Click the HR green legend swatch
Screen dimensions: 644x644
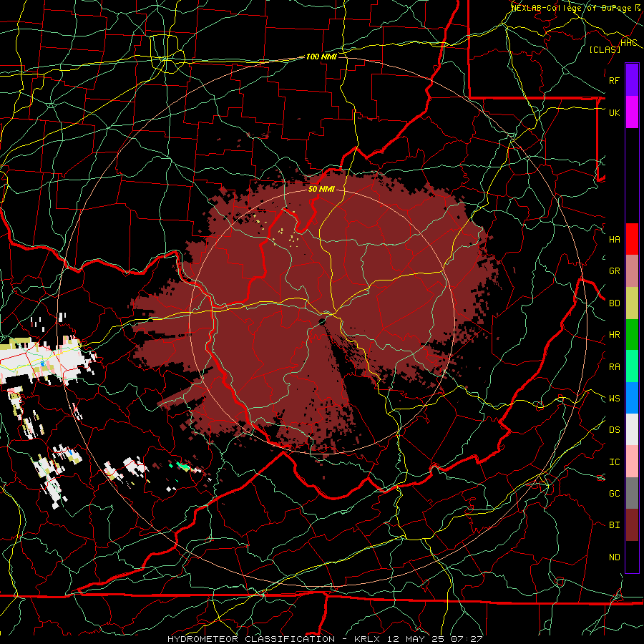coord(632,334)
